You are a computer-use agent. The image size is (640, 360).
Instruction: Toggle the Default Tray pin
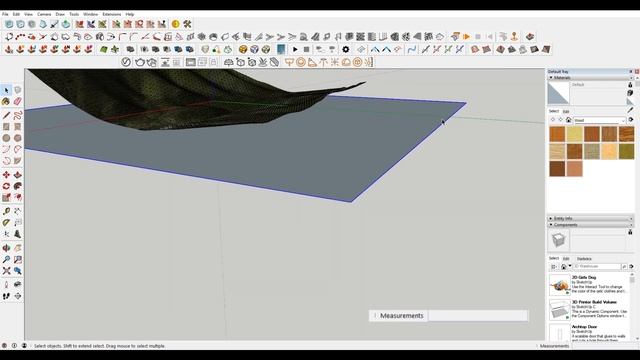coord(631,71)
